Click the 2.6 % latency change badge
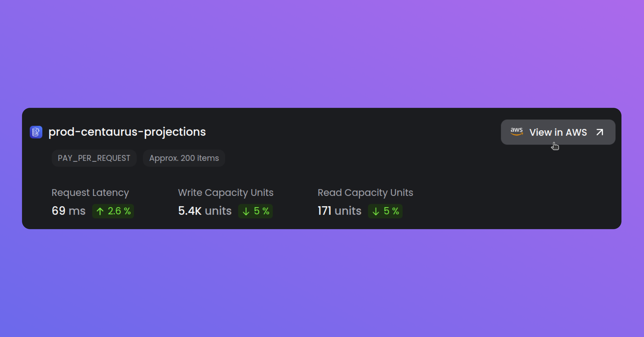The width and height of the screenshot is (644, 337). point(113,211)
